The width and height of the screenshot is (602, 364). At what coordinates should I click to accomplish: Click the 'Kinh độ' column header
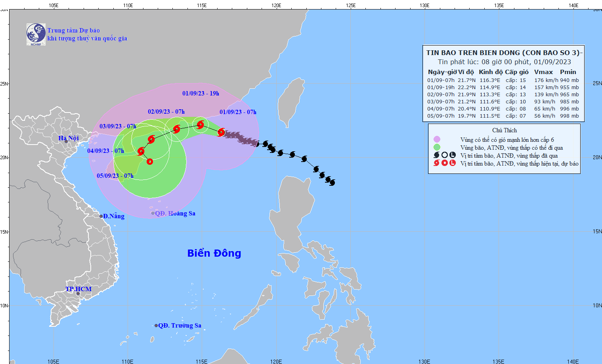pyautogui.click(x=491, y=72)
